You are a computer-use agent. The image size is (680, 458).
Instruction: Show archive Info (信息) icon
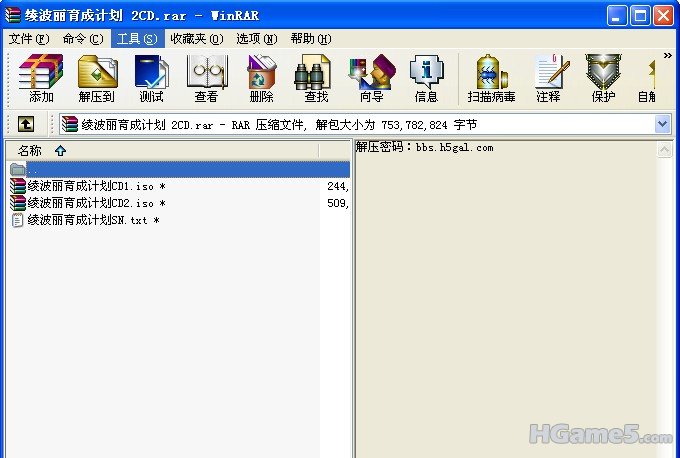426,79
